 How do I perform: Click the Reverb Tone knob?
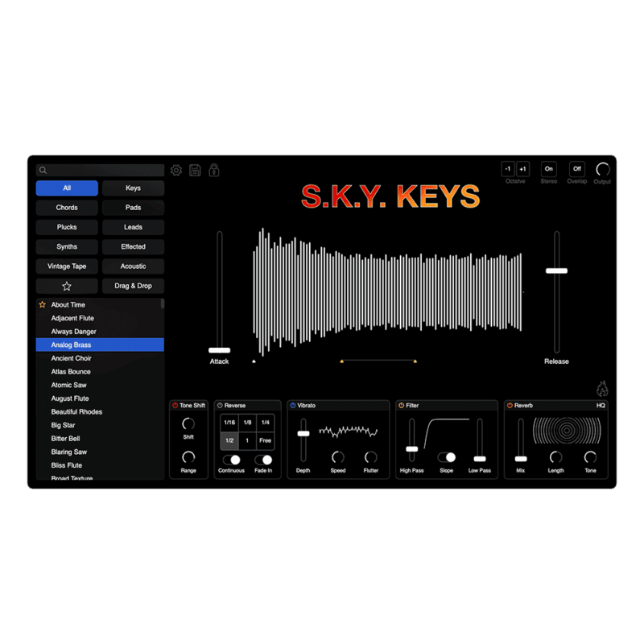[590, 457]
